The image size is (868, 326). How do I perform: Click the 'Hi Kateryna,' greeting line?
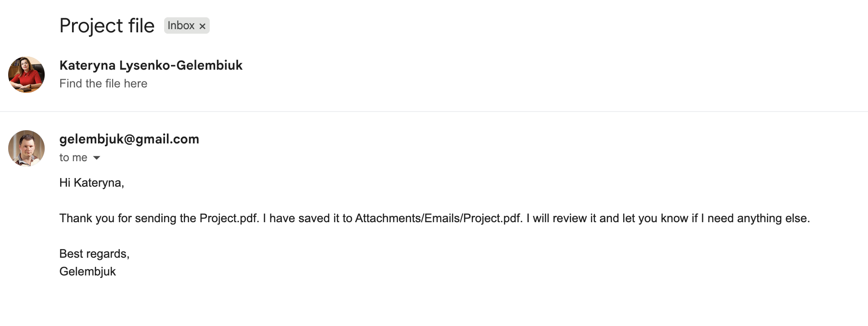point(92,183)
